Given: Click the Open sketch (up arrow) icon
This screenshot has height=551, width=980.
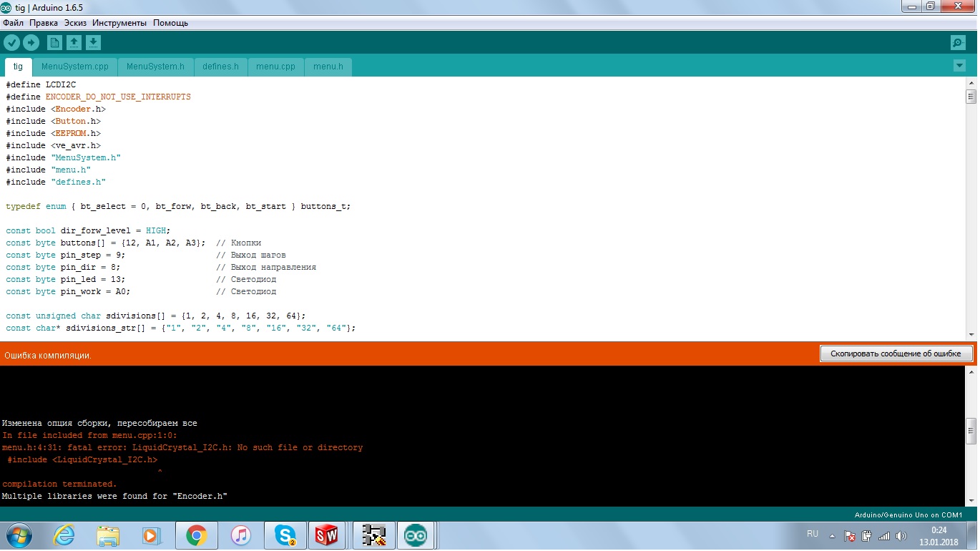Looking at the screenshot, I should click(74, 43).
